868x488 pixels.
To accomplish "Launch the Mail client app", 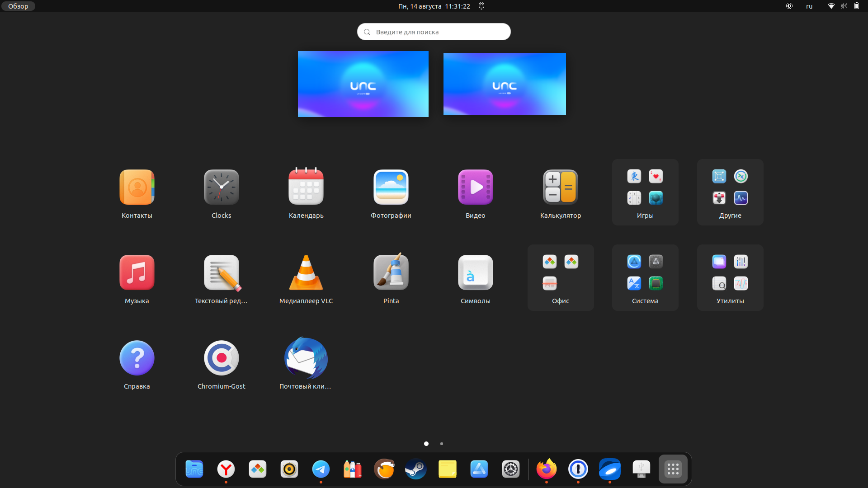I will click(x=306, y=358).
